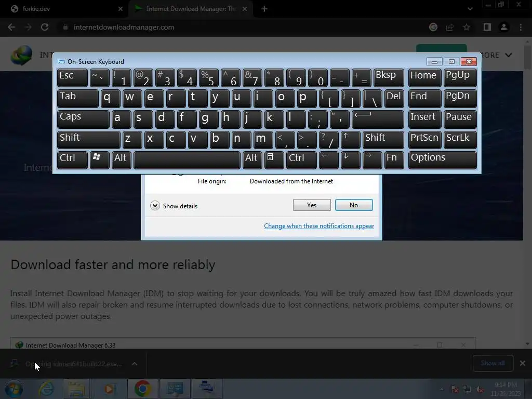Screen dimensions: 532x399
Task: Switch to the forkie.dev tab
Action: click(64, 9)
